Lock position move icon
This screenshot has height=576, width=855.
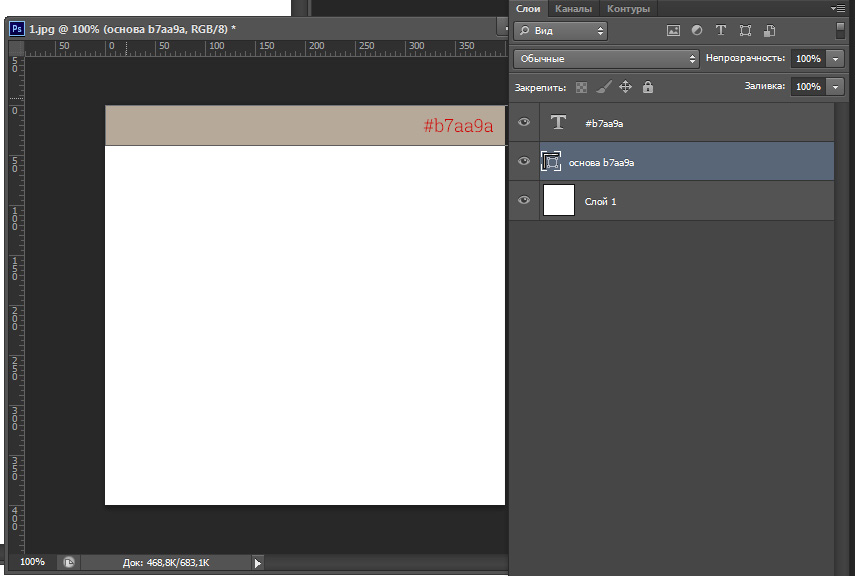pyautogui.click(x=625, y=87)
